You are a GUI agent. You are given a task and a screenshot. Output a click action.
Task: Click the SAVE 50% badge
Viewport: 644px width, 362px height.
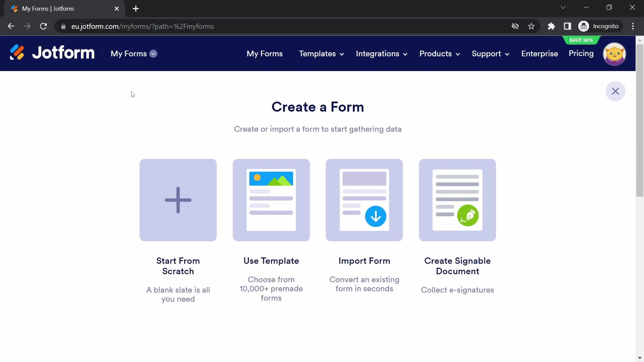pos(581,40)
